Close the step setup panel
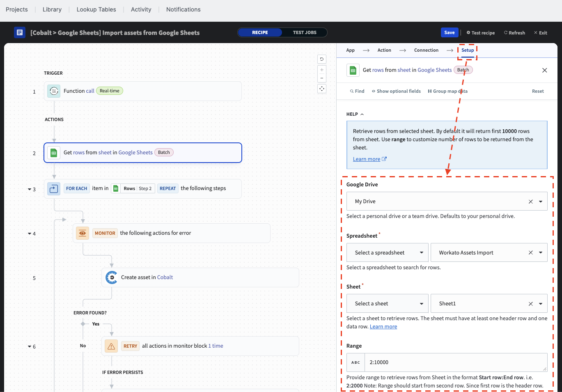This screenshot has width=562, height=392. [545, 70]
